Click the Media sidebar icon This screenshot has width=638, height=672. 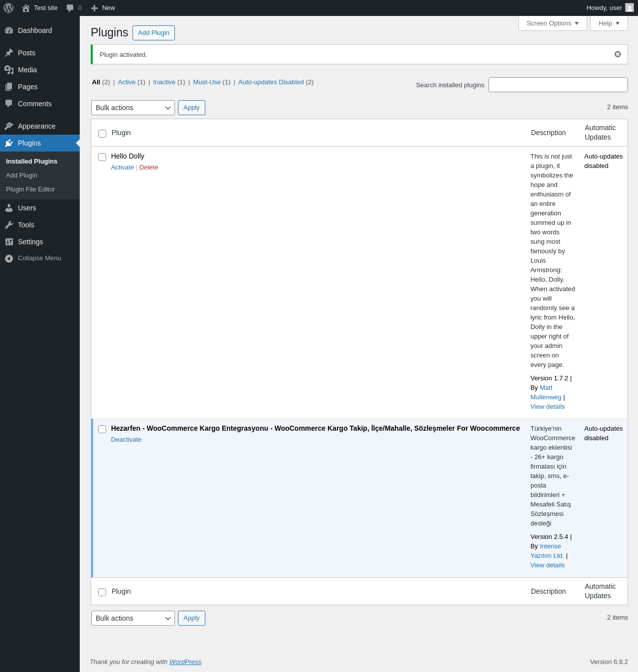pos(9,70)
